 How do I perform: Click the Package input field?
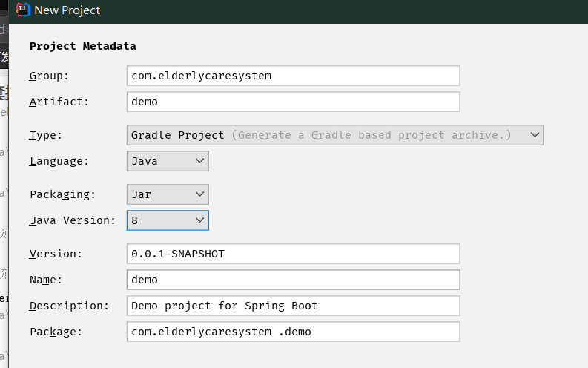click(293, 332)
